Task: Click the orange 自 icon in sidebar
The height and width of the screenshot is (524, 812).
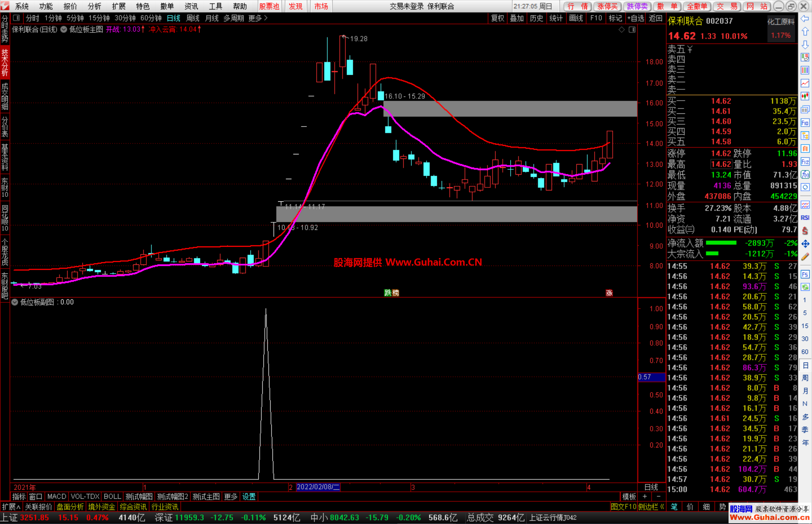Action: tap(805, 149)
